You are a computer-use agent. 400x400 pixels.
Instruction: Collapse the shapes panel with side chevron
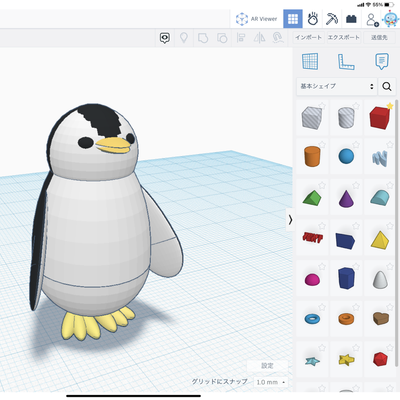(x=290, y=220)
